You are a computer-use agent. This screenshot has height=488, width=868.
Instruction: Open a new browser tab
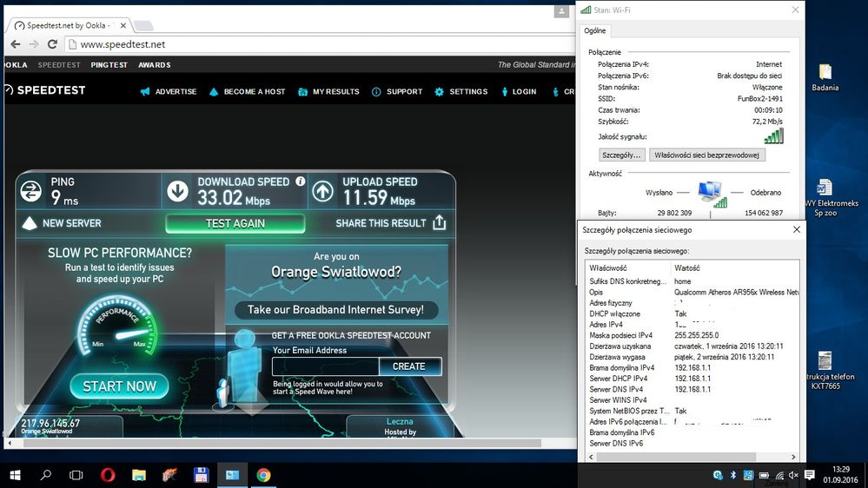[142, 25]
